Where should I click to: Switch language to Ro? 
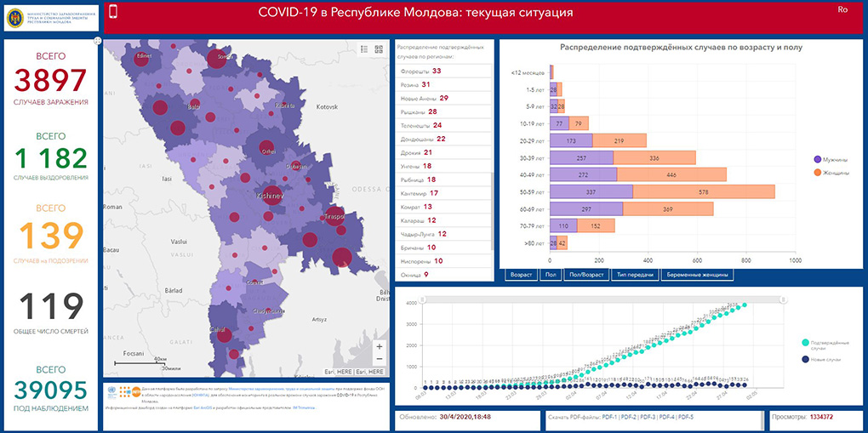tap(842, 9)
